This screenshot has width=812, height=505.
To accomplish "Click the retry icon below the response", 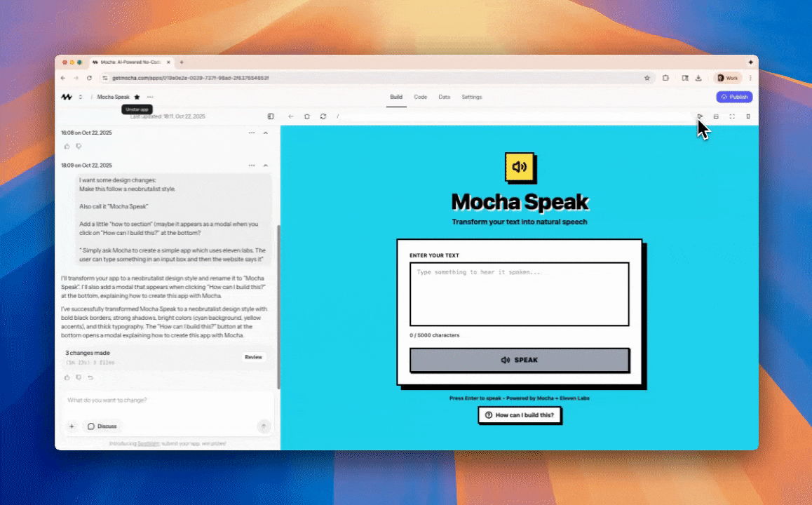I will pyautogui.click(x=90, y=377).
